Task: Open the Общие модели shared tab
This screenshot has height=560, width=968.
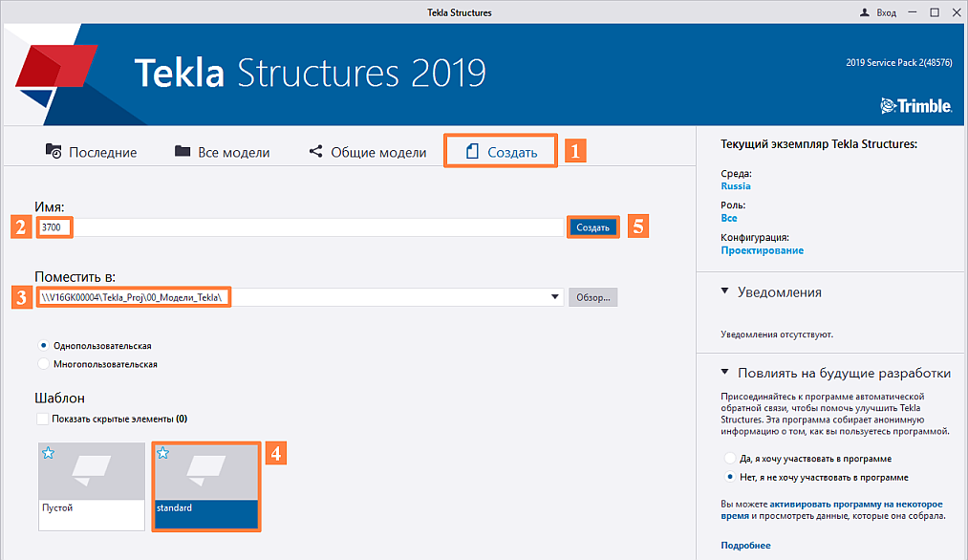Action: [x=367, y=152]
